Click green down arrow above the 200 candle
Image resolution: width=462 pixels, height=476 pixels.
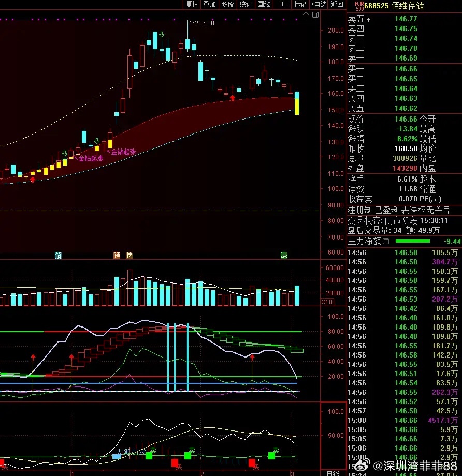click(x=162, y=35)
